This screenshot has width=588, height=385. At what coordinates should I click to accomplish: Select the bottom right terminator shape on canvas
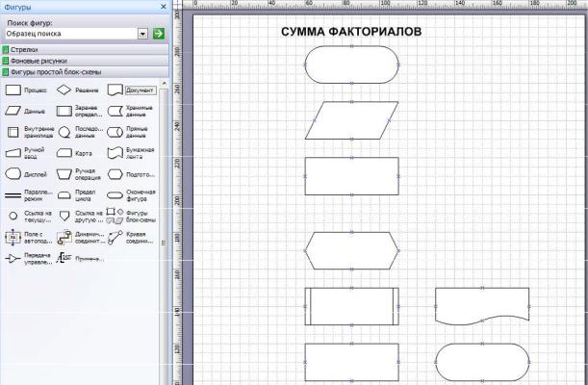point(482,362)
